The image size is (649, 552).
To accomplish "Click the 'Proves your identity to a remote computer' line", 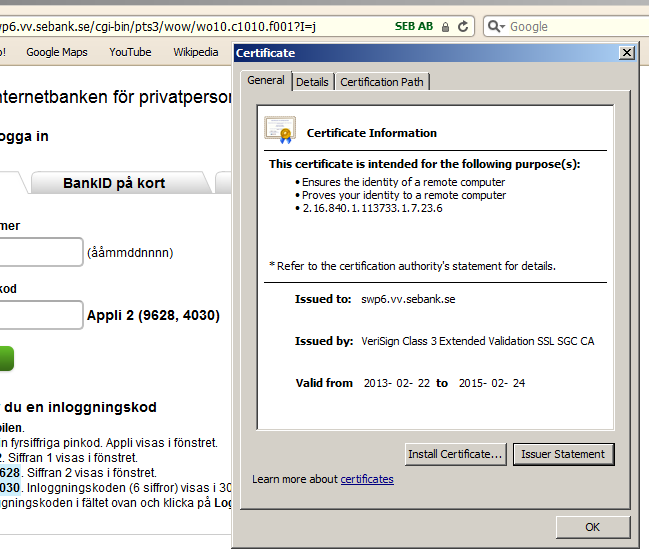I will [404, 195].
